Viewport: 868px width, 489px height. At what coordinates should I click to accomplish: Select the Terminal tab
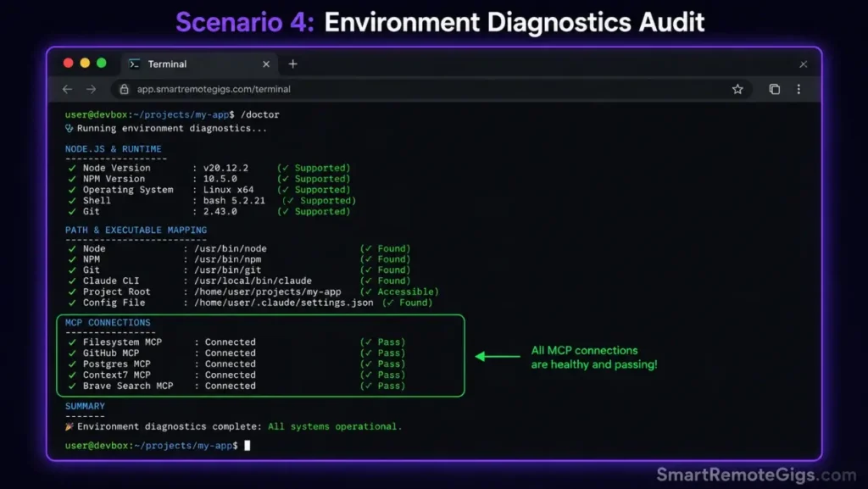[198, 64]
